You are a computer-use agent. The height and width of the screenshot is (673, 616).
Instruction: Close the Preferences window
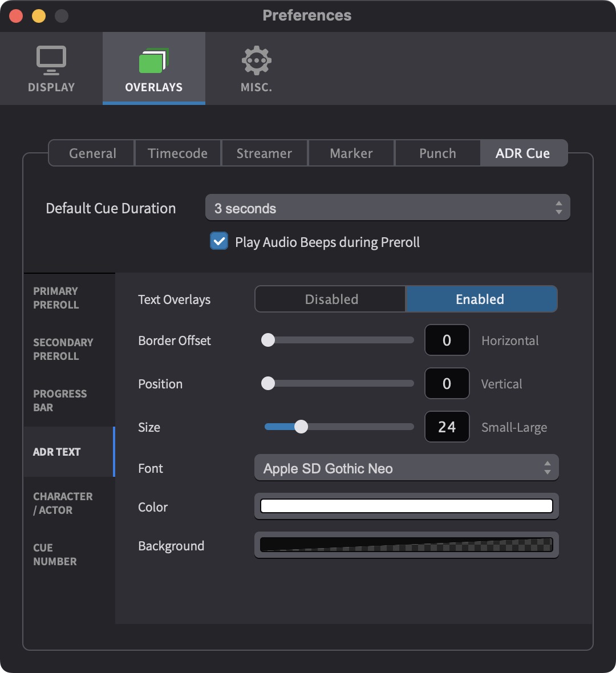17,16
